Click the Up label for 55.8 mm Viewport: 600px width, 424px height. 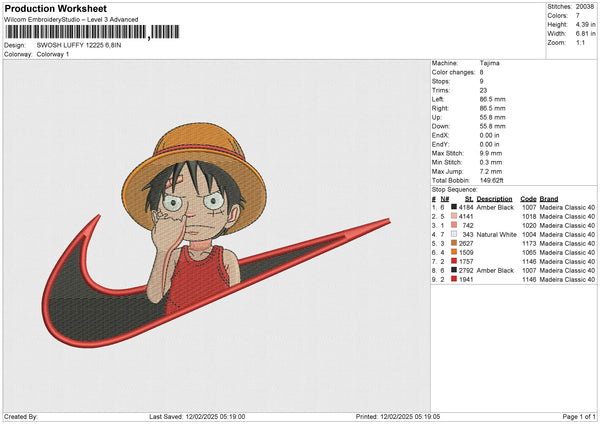pos(437,117)
